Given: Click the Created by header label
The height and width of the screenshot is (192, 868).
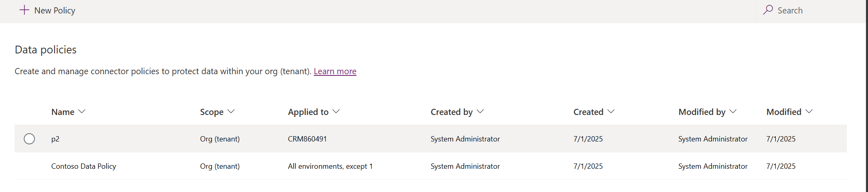Looking at the screenshot, I should [451, 112].
